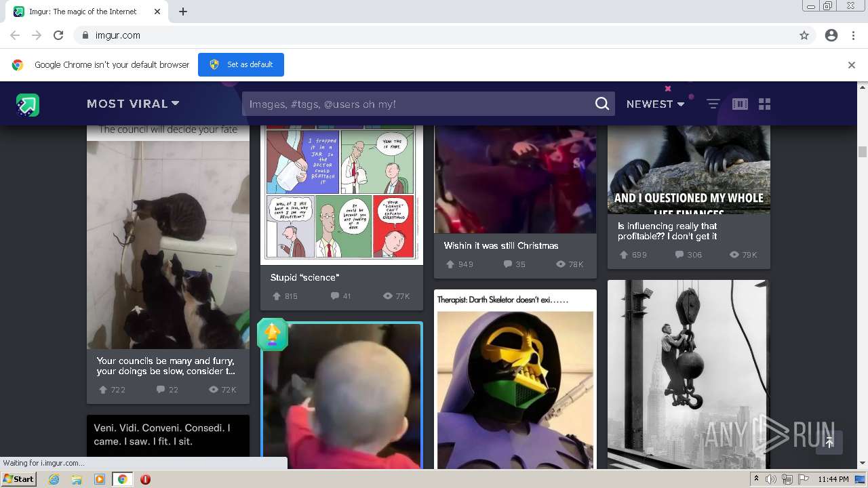
Task: Open comments on the Christmas post
Action: click(x=508, y=264)
